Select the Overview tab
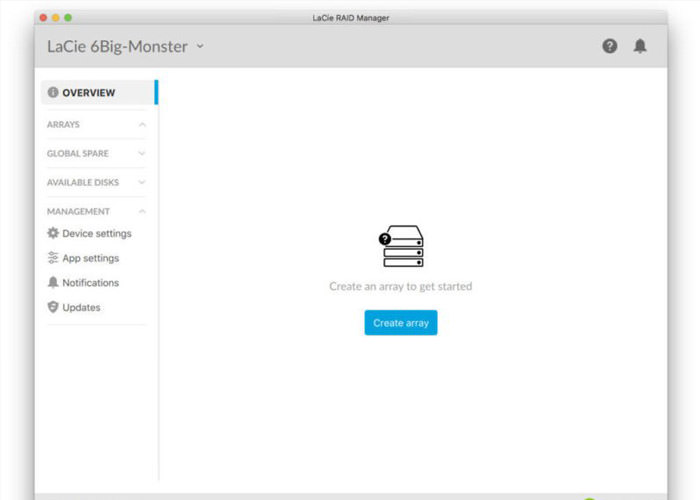The width and height of the screenshot is (700, 500). (99, 92)
